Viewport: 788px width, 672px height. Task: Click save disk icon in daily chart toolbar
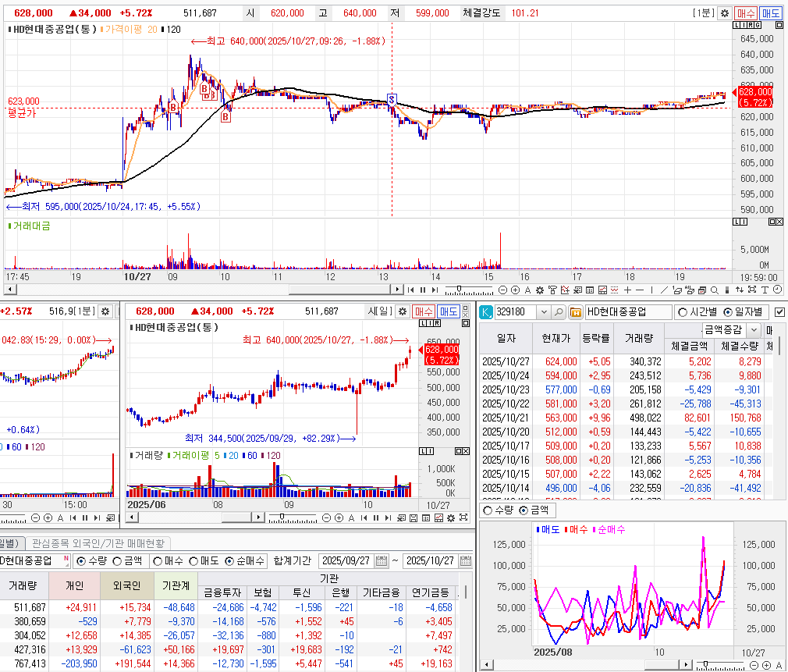click(413, 517)
